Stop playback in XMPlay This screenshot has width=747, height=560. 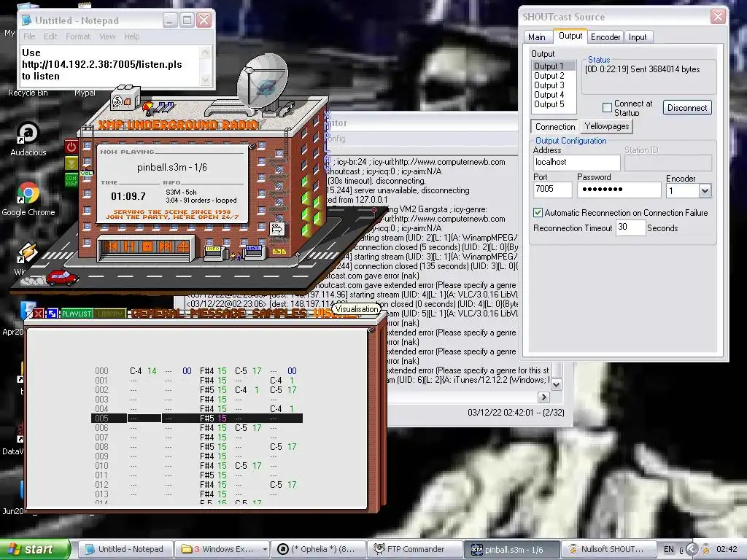coord(147,246)
